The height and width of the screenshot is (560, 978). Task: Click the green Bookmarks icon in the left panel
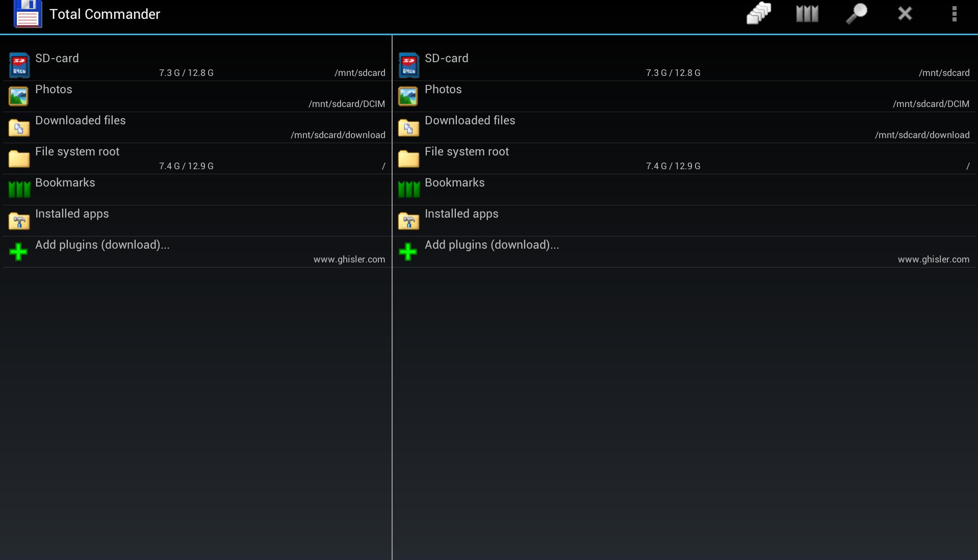click(x=19, y=190)
